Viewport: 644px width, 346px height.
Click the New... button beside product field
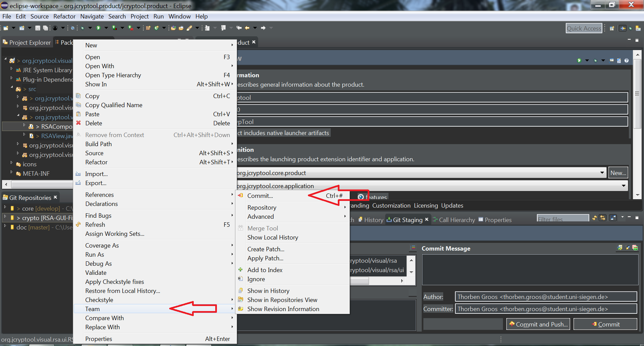(618, 173)
